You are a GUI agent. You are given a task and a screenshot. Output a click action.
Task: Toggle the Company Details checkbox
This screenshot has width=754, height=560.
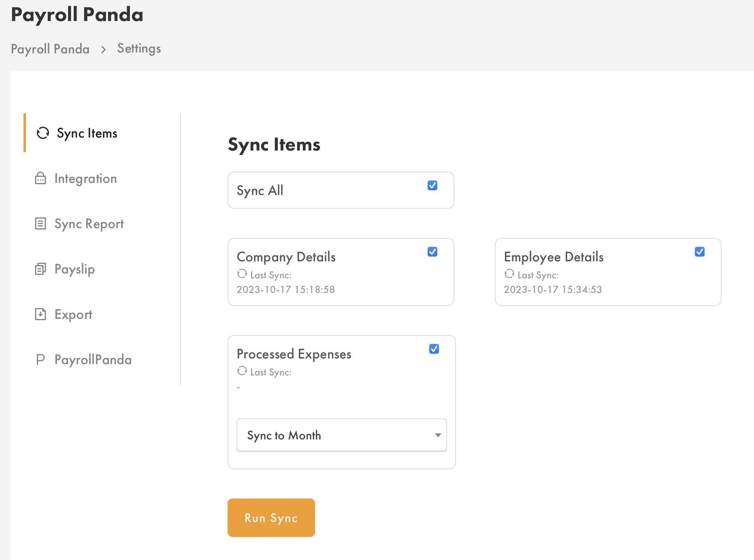point(432,252)
